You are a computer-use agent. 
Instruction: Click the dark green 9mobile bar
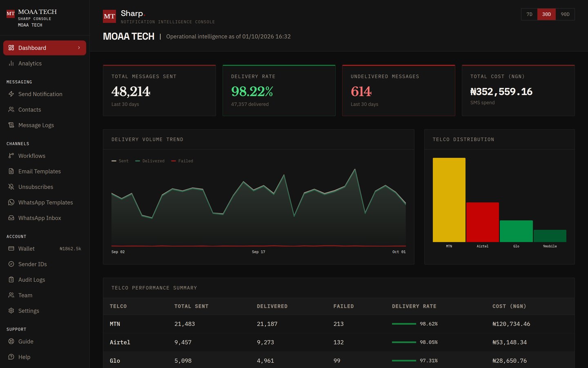coord(550,236)
